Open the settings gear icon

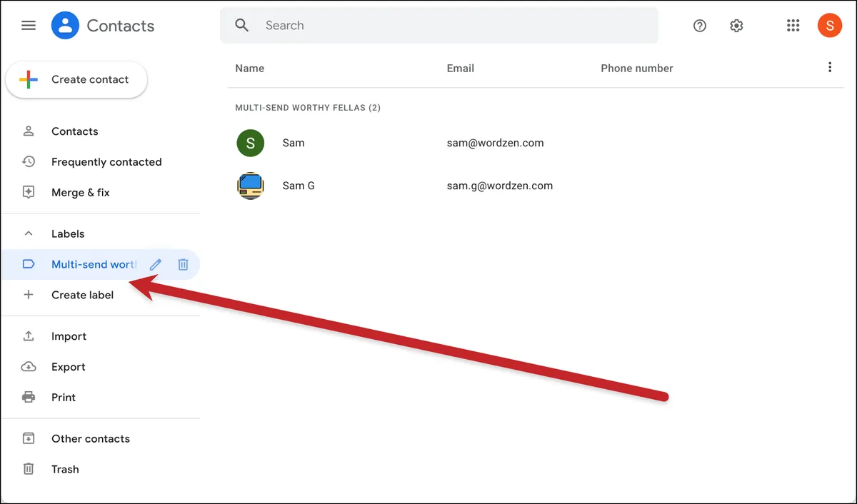coord(736,26)
